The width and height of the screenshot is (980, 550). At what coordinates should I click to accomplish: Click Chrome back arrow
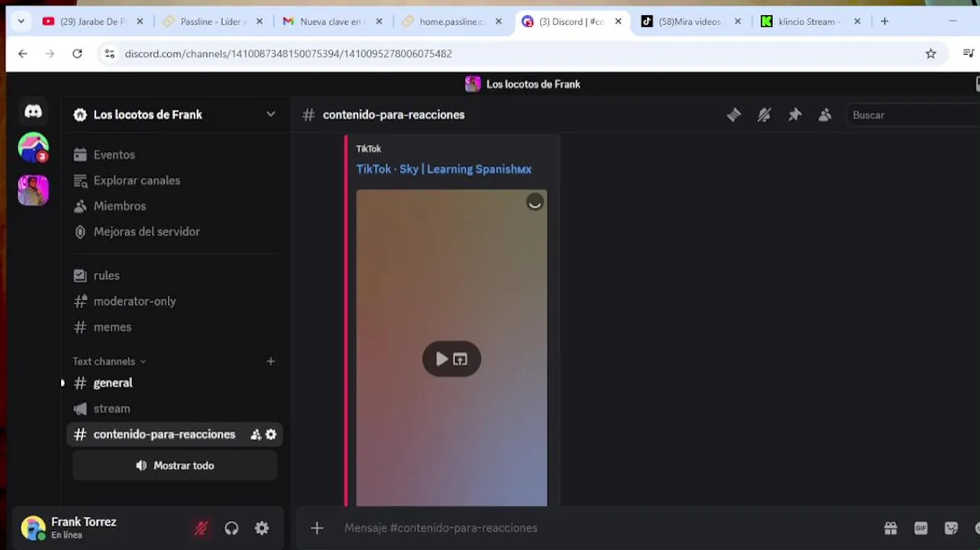23,53
